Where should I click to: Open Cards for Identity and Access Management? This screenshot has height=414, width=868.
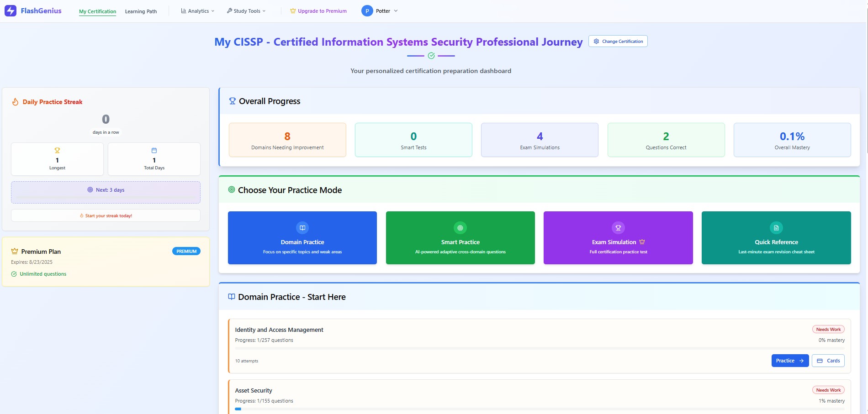click(x=828, y=361)
